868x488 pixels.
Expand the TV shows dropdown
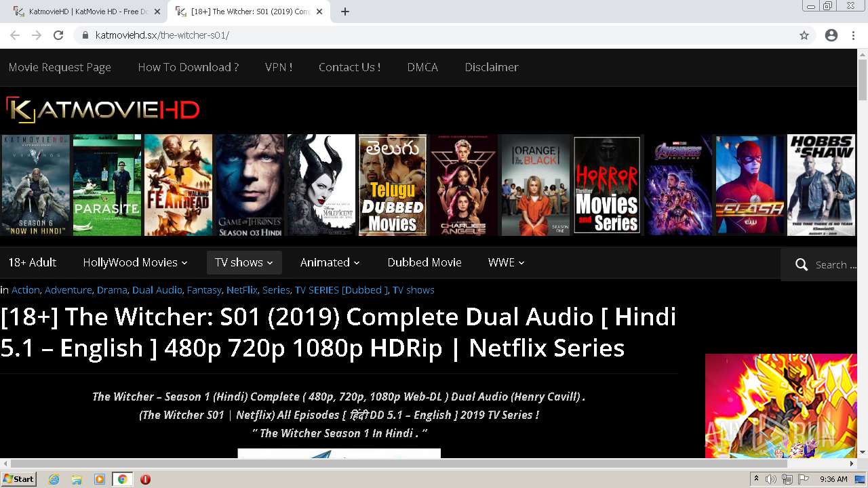[244, 262]
